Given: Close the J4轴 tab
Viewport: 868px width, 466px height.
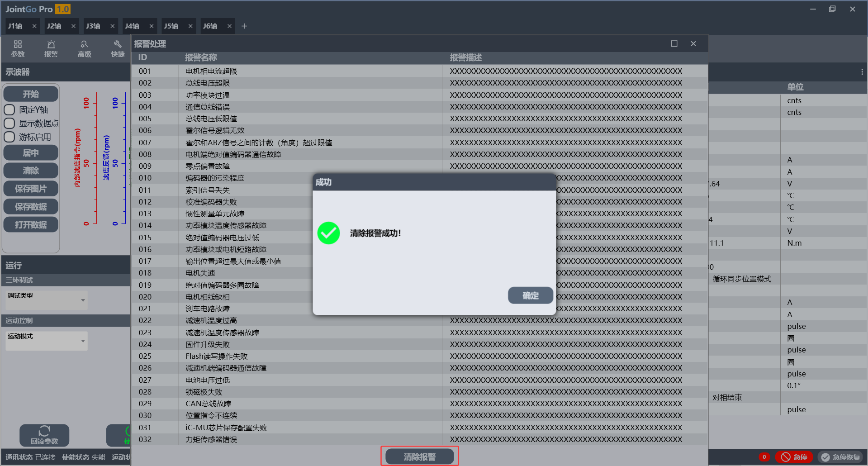Looking at the screenshot, I should pos(152,26).
